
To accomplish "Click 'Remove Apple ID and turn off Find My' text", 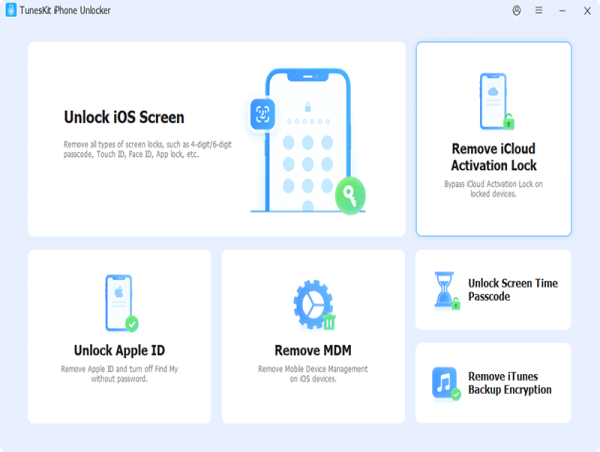I will tap(119, 374).
